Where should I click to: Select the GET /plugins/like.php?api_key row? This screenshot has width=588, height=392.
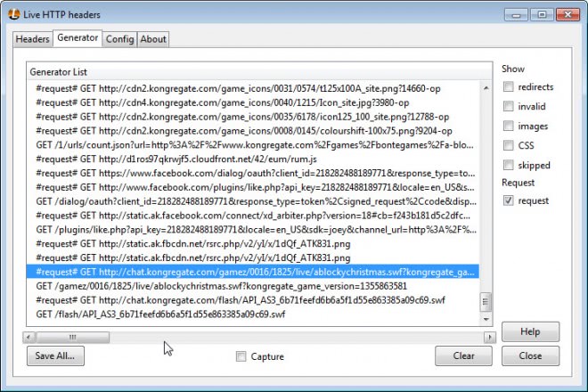pyautogui.click(x=252, y=230)
